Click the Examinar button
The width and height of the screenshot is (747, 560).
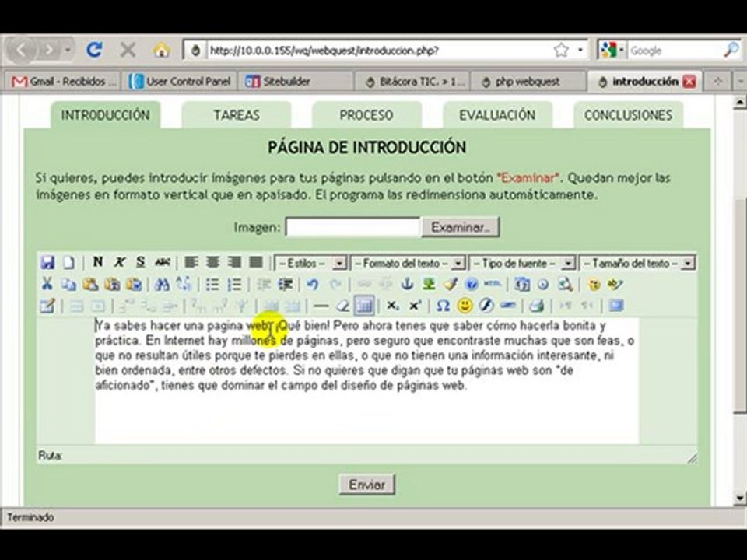pos(460,227)
